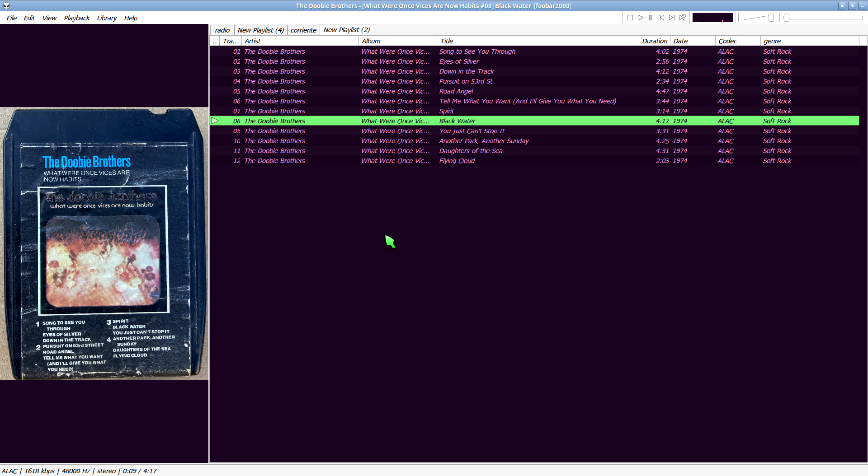Click the status bar playback info text
The width and height of the screenshot is (868, 476).
pos(79,471)
